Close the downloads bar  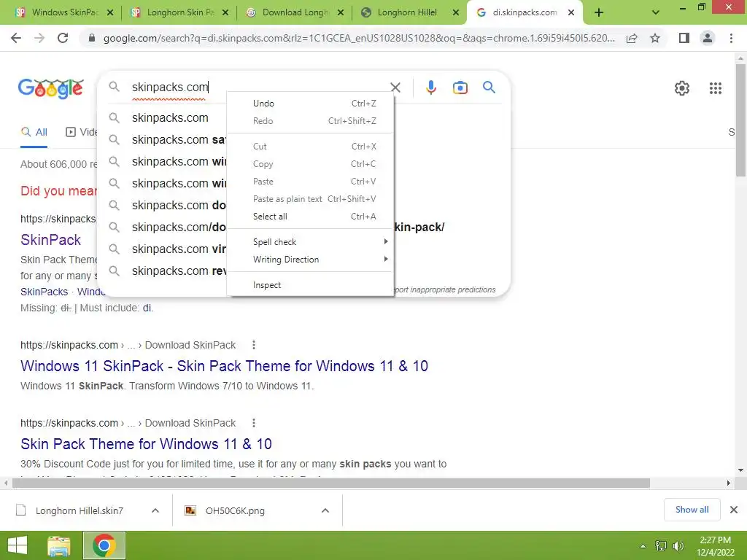point(734,510)
